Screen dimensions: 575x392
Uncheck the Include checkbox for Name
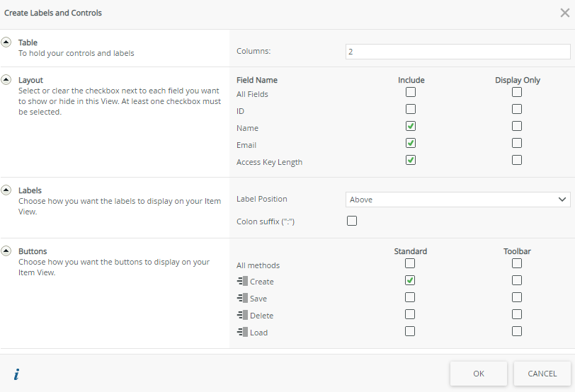411,126
